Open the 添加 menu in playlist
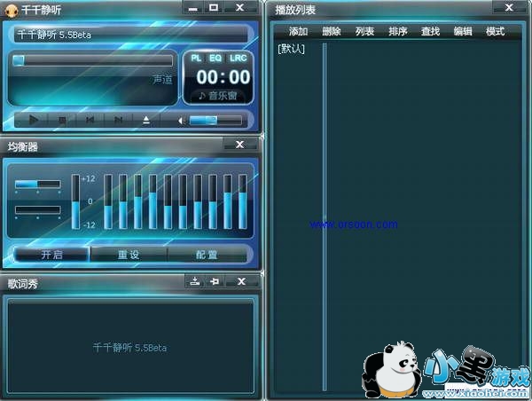 pos(298,32)
